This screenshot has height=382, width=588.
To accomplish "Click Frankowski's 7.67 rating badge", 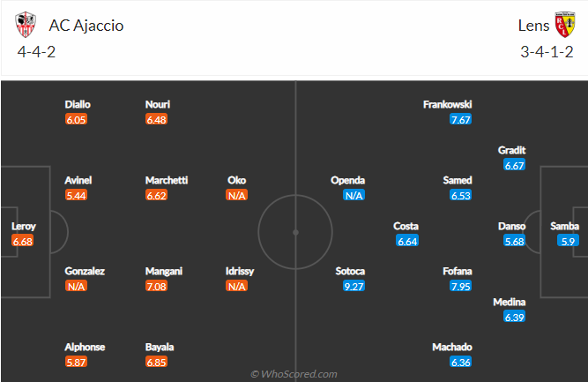I will pyautogui.click(x=461, y=120).
